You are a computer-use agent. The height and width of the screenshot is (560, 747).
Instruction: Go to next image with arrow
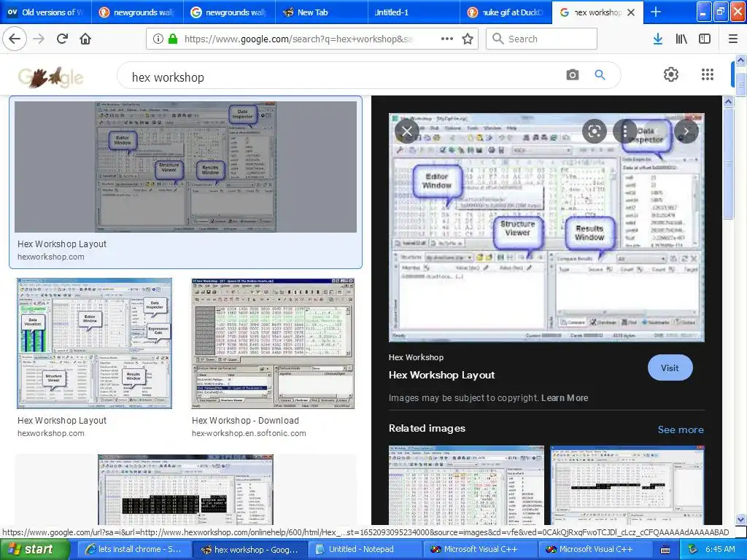(x=686, y=131)
